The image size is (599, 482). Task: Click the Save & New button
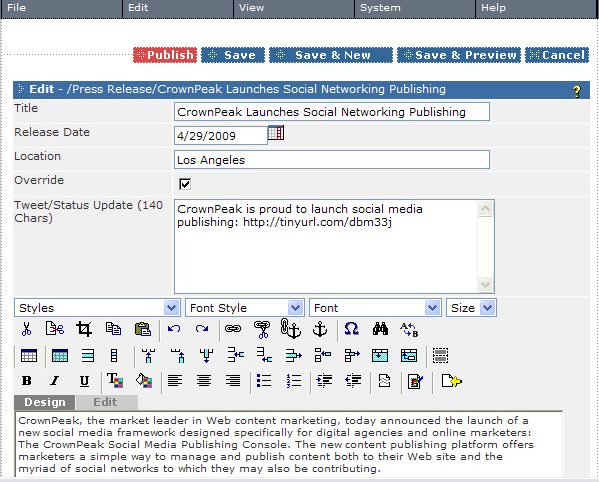point(331,55)
